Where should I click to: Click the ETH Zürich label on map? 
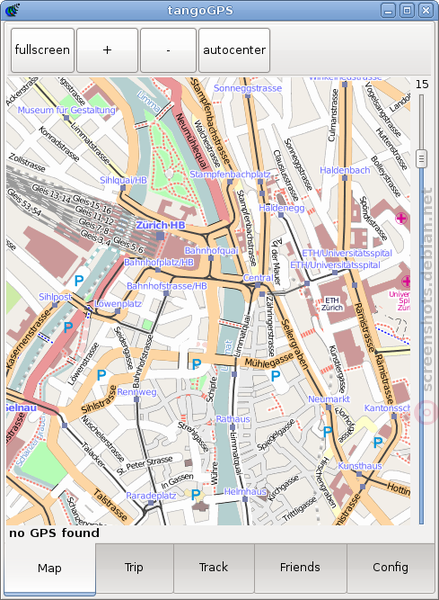(x=332, y=304)
